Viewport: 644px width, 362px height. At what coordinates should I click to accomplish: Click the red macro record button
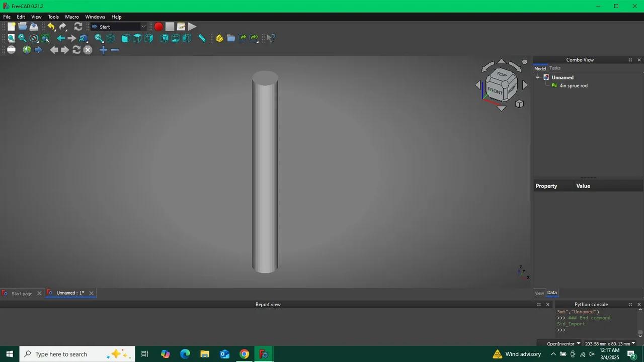[158, 27]
